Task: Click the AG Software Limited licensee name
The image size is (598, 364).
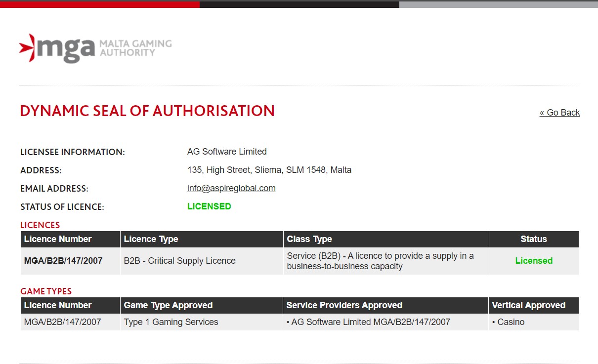Action: pos(227,152)
